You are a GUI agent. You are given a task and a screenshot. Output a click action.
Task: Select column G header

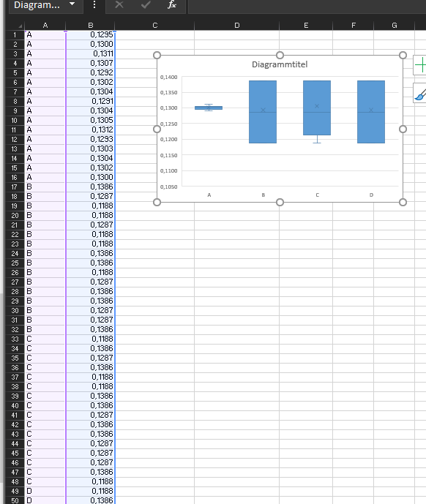pyautogui.click(x=395, y=26)
